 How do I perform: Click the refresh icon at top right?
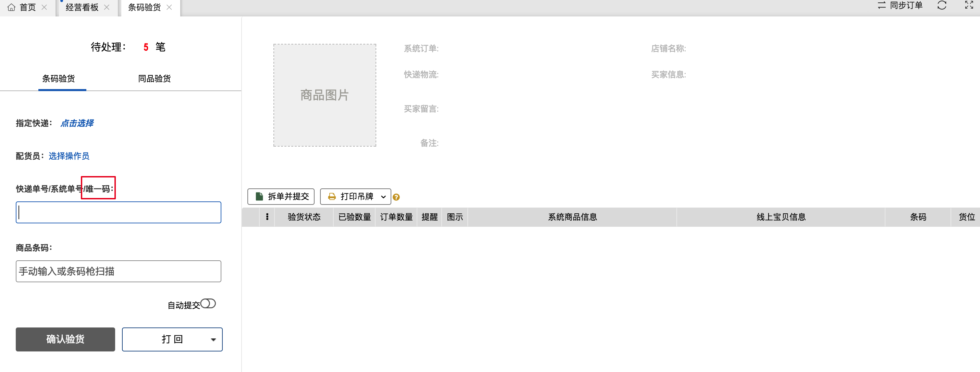tap(942, 5)
